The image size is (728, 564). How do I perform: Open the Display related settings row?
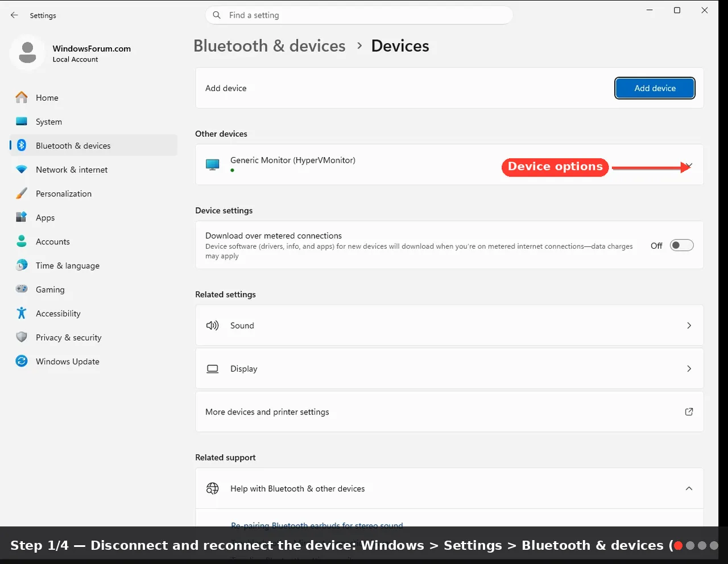click(x=449, y=369)
